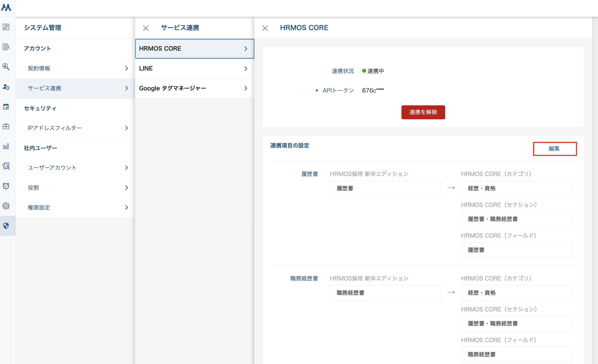
Task: Click the HRMOS logo icon
Action: click(x=6, y=8)
